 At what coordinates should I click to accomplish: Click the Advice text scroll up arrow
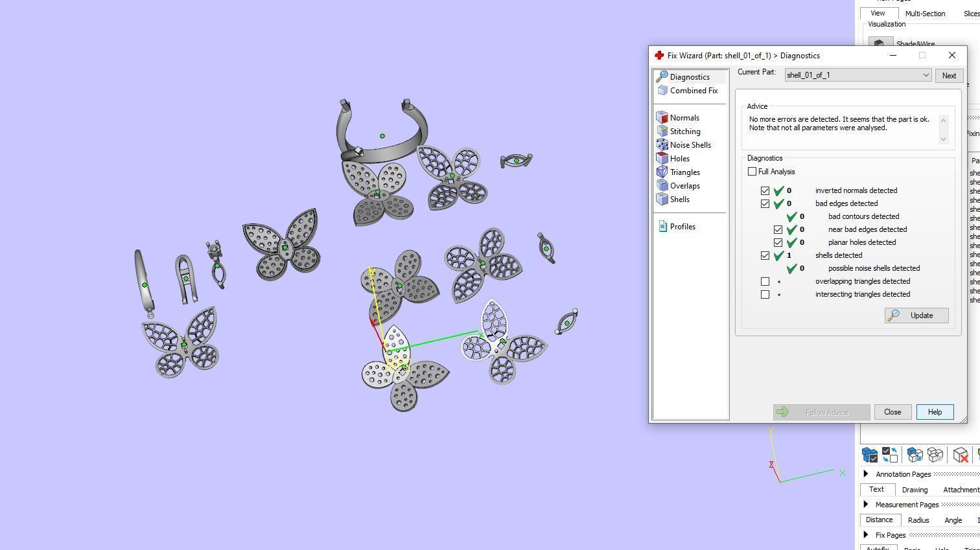(943, 120)
